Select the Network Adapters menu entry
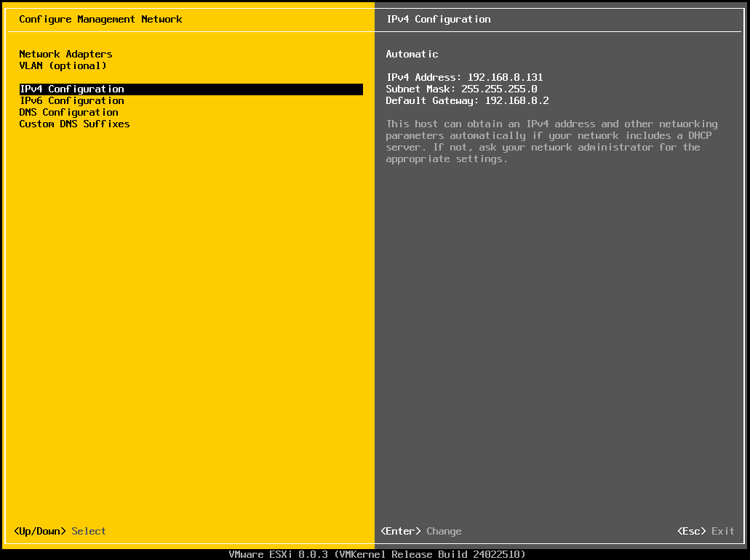Viewport: 750px width, 560px height. click(x=65, y=54)
